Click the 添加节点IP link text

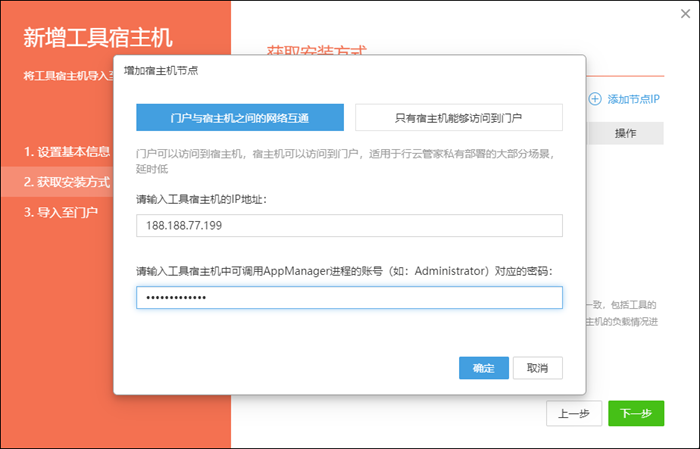tap(633, 99)
